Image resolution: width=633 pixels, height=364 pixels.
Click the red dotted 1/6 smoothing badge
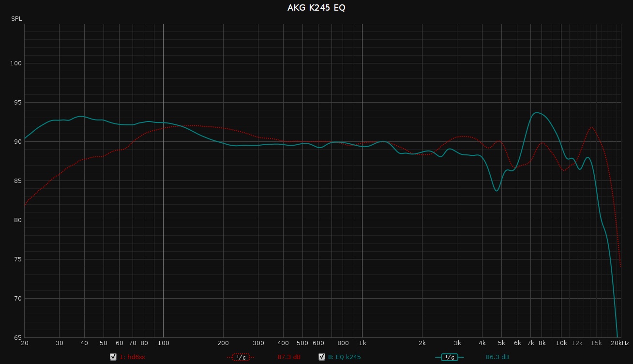pyautogui.click(x=241, y=357)
